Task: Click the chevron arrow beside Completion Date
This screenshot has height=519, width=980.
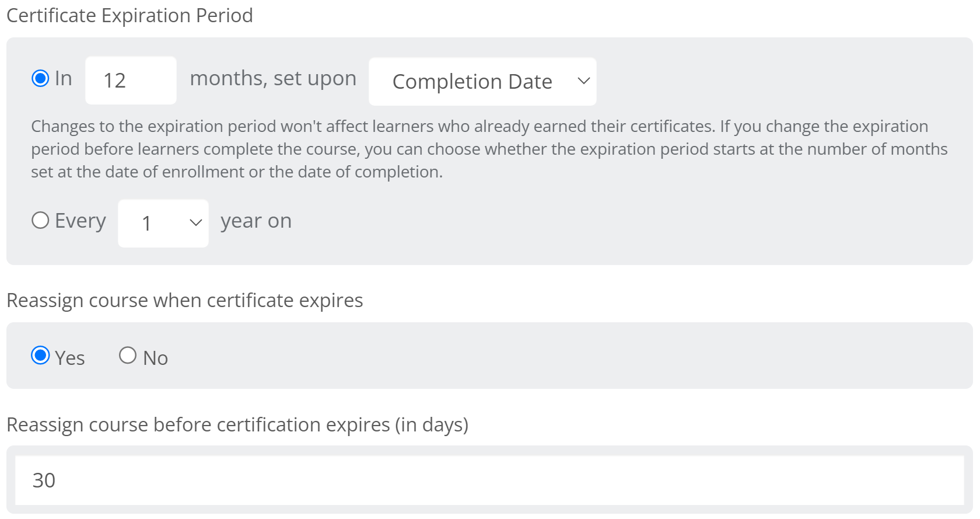Action: (x=584, y=81)
